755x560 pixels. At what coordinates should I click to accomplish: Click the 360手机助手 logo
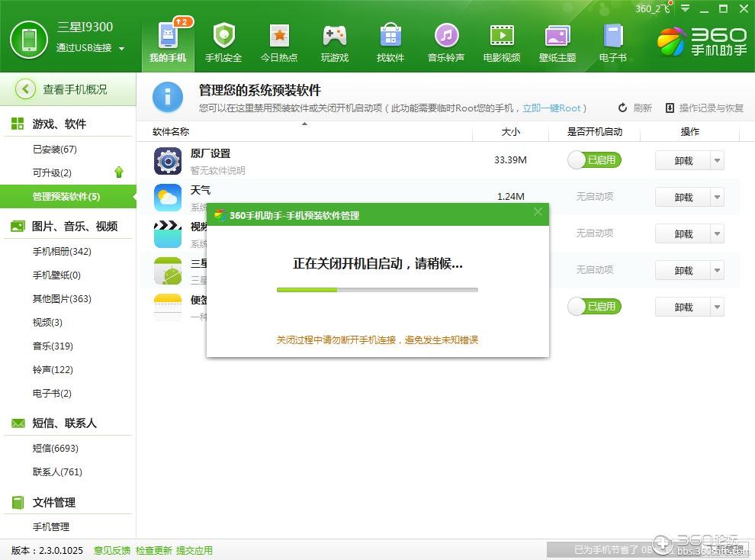(702, 41)
